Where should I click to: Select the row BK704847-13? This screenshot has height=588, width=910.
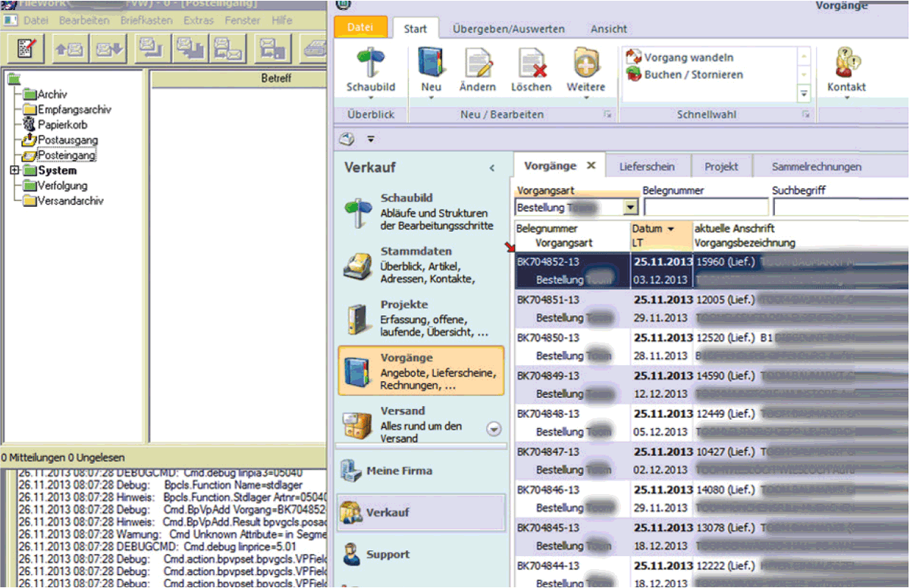pyautogui.click(x=711, y=461)
